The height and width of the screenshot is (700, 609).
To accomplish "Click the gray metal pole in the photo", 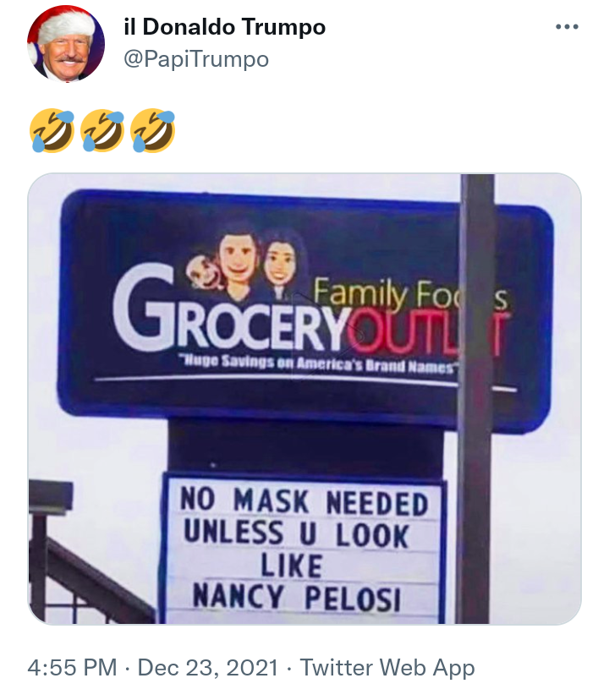I will [476, 399].
